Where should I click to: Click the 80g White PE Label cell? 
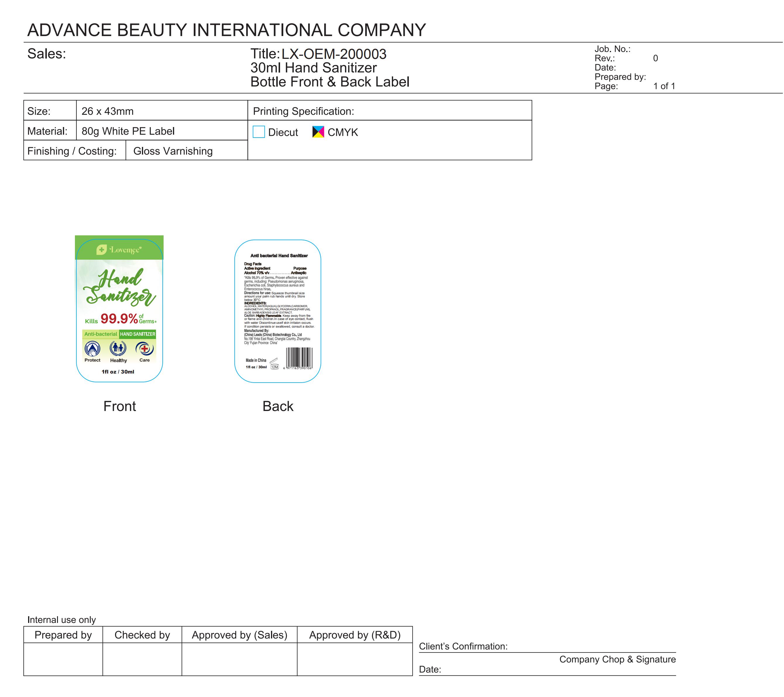click(128, 131)
